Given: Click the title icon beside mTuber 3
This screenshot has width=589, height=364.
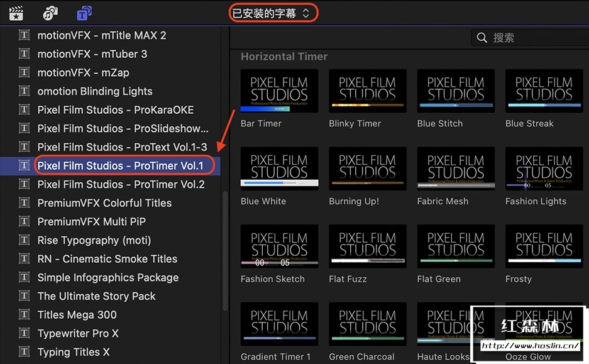Looking at the screenshot, I should pos(24,53).
